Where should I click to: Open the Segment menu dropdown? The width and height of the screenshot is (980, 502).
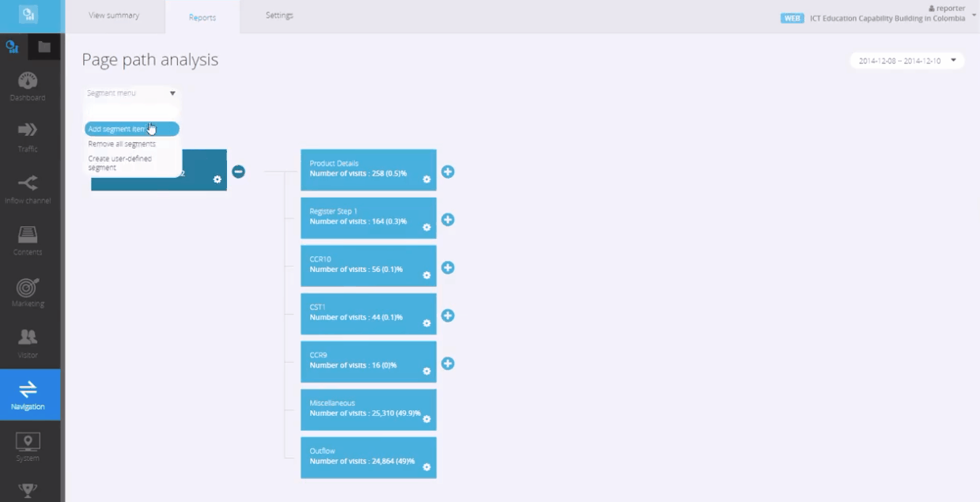(131, 93)
